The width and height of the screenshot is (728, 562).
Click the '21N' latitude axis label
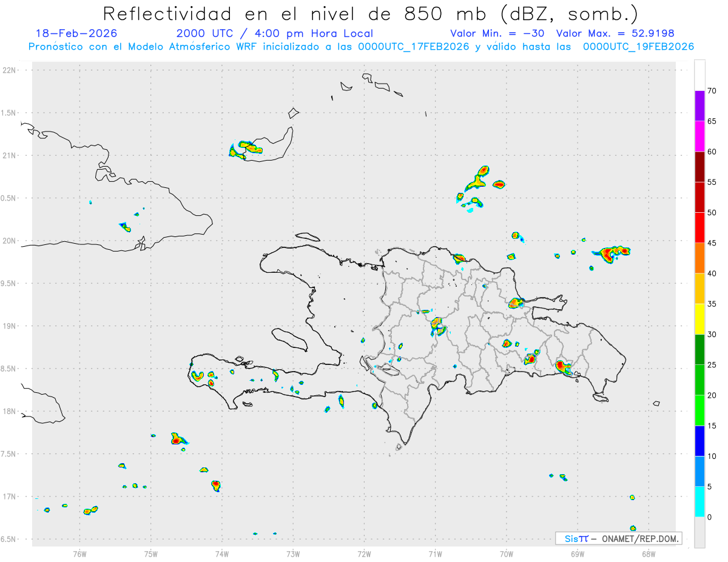[x=10, y=155]
